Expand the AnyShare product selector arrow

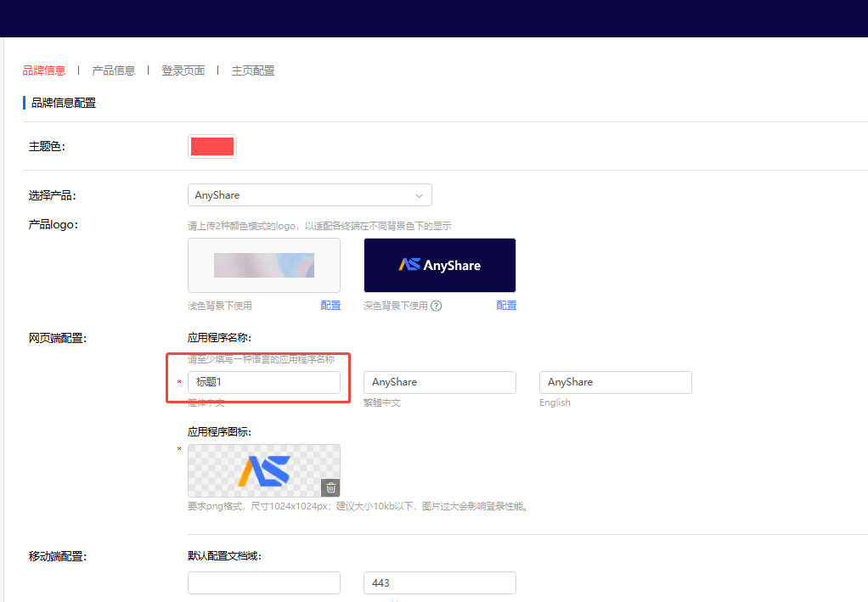[x=419, y=194]
